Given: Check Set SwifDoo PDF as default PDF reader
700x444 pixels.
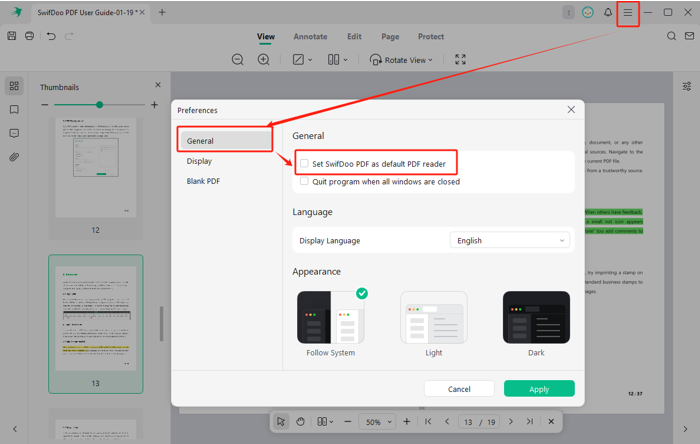Looking at the screenshot, I should tap(304, 163).
